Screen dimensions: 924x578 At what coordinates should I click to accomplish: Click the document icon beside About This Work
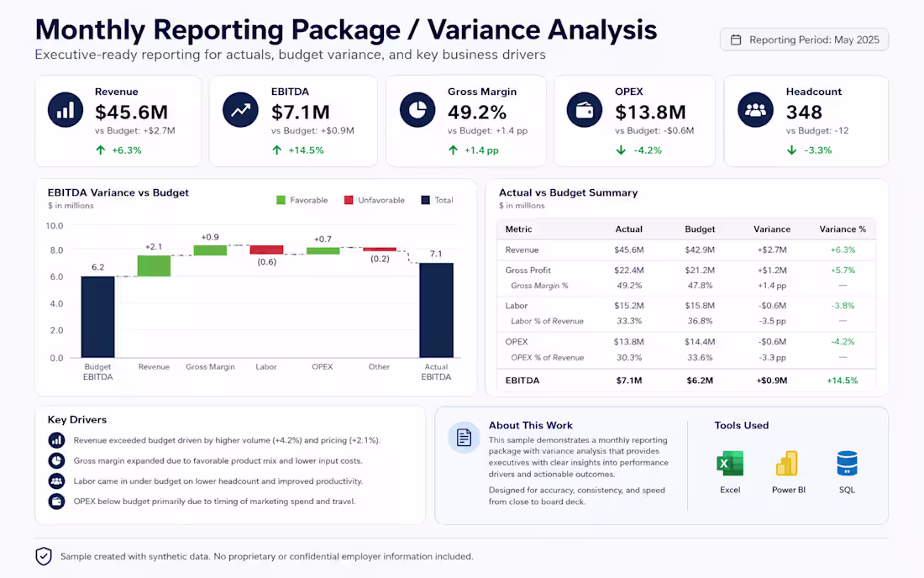pyautogui.click(x=464, y=437)
